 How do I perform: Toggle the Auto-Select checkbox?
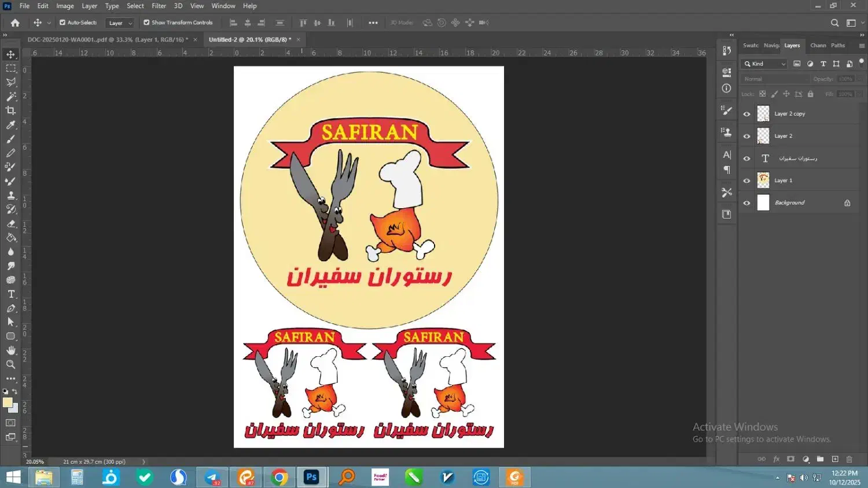point(62,23)
